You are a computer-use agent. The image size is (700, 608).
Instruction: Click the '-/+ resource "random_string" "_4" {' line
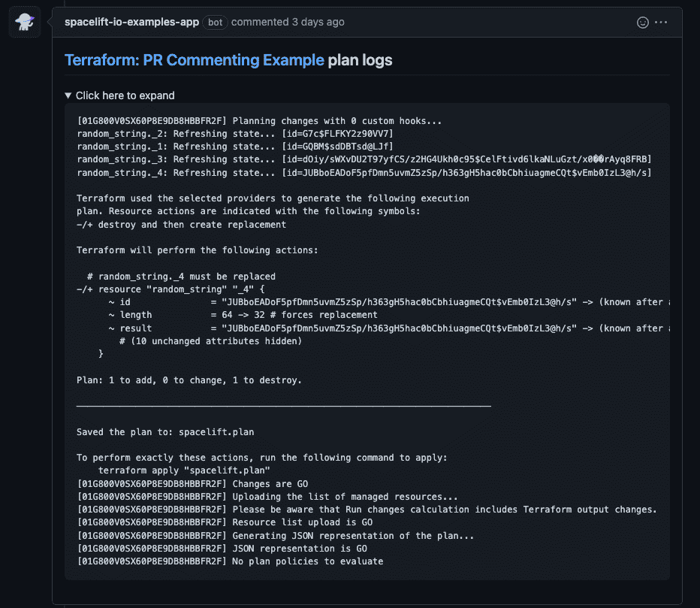[x=170, y=289]
